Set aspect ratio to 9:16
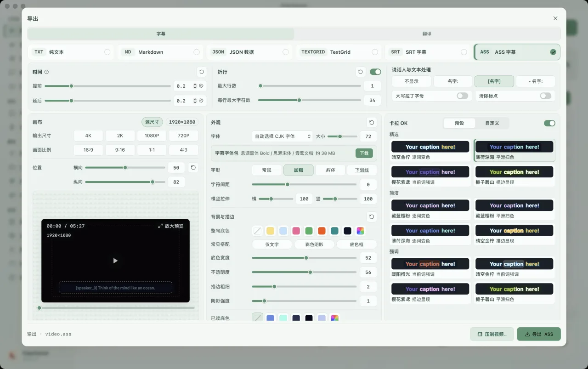The width and height of the screenshot is (588, 369). [x=120, y=150]
